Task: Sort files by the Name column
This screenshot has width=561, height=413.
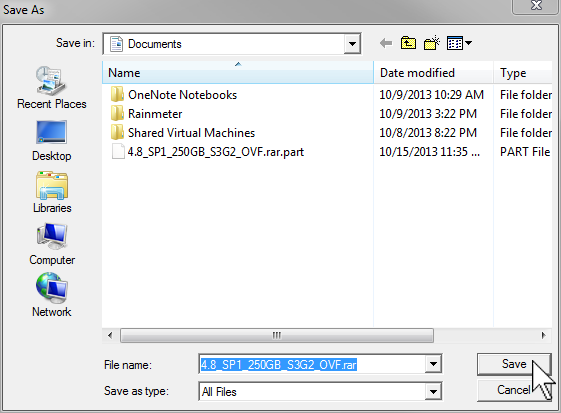Action: coord(238,73)
